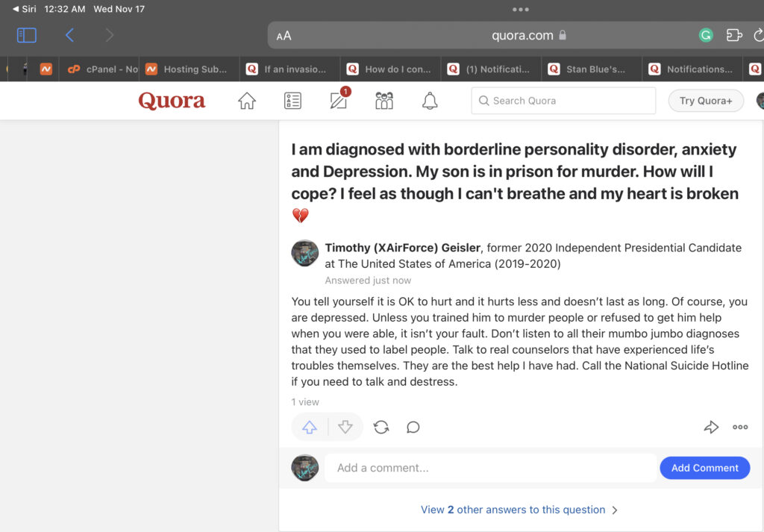Share the answer with arrow icon
The width and height of the screenshot is (764, 532).
tap(711, 428)
